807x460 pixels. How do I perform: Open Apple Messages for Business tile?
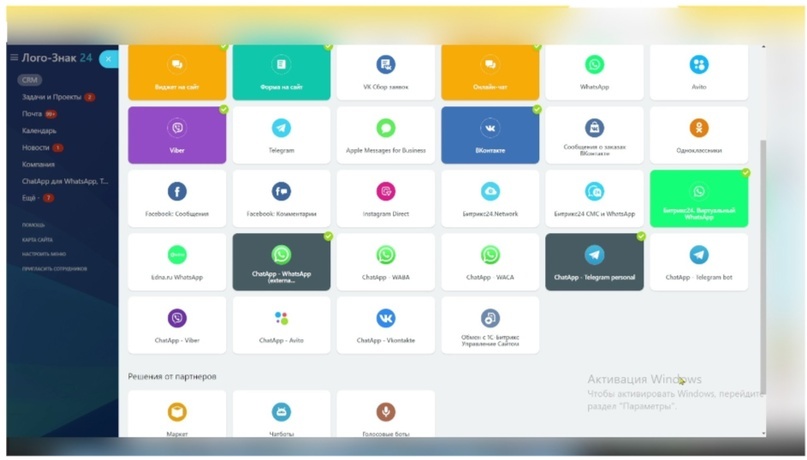pyautogui.click(x=385, y=135)
